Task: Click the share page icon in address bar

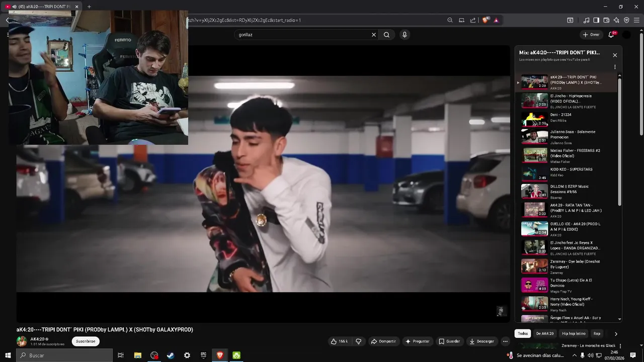Action: pos(473,20)
